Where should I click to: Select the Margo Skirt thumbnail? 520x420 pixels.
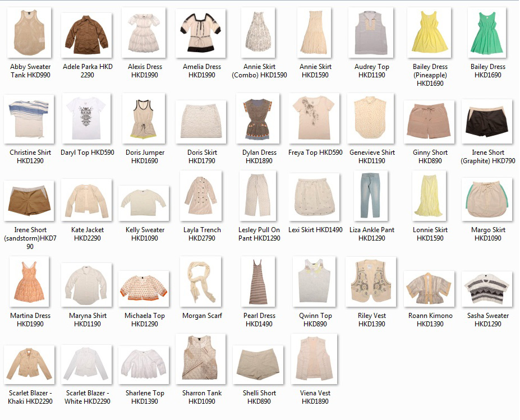click(487, 199)
